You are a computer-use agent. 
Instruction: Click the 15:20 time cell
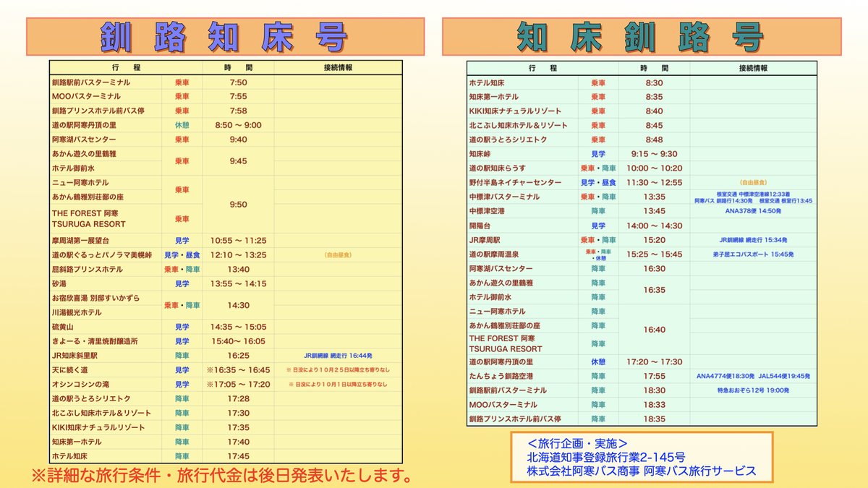pos(654,240)
